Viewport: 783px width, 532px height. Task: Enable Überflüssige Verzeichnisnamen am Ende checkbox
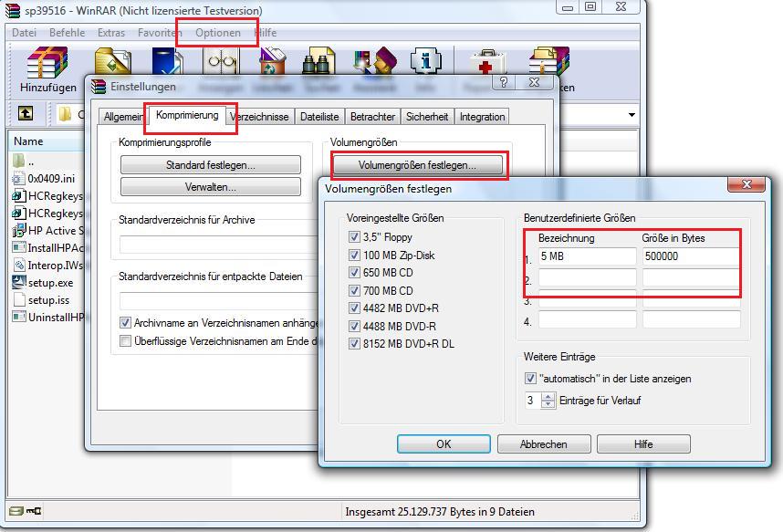125,341
